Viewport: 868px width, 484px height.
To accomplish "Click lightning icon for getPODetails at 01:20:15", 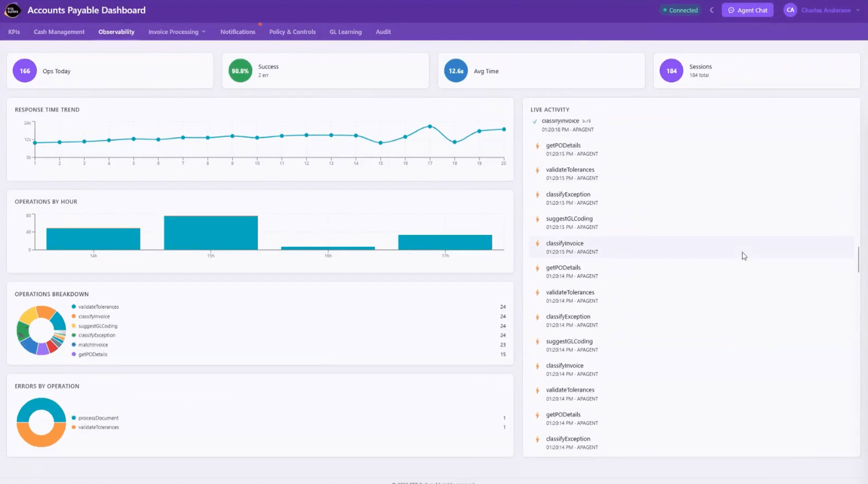I will 538,146.
